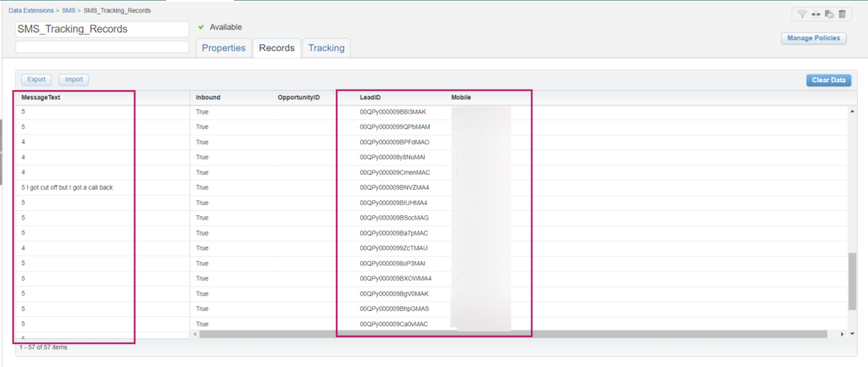Click LeadID 00QPy0000099QPbMAM
The width and height of the screenshot is (868, 367).
(x=395, y=127)
